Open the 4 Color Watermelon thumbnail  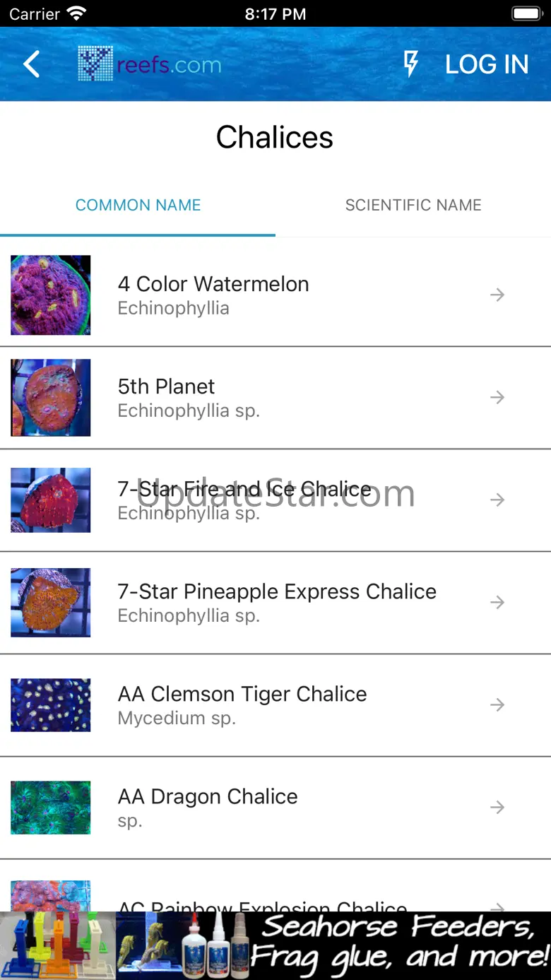[x=51, y=295]
